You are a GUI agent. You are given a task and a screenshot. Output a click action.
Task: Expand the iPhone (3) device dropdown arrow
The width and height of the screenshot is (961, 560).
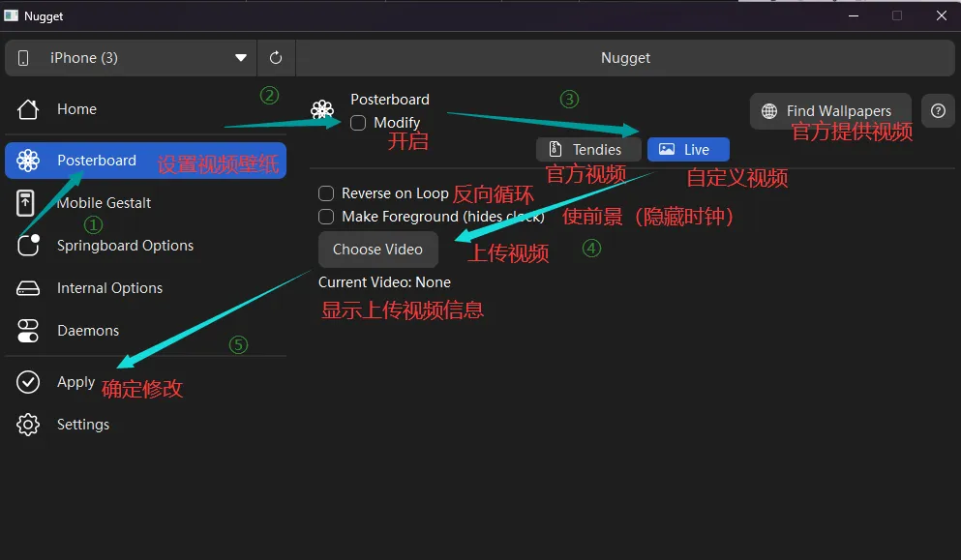[241, 58]
